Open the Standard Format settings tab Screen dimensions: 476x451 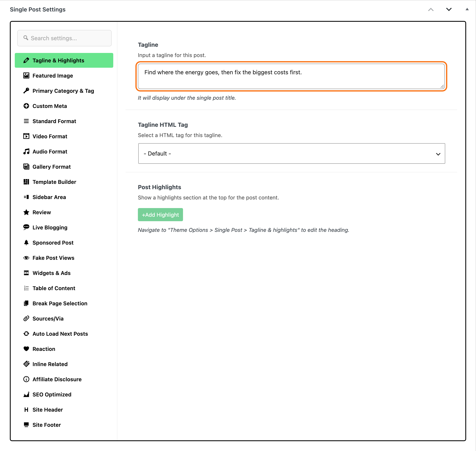point(64,121)
